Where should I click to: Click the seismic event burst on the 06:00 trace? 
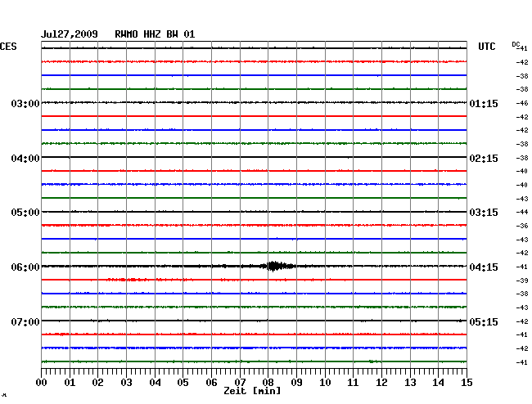click(x=277, y=267)
